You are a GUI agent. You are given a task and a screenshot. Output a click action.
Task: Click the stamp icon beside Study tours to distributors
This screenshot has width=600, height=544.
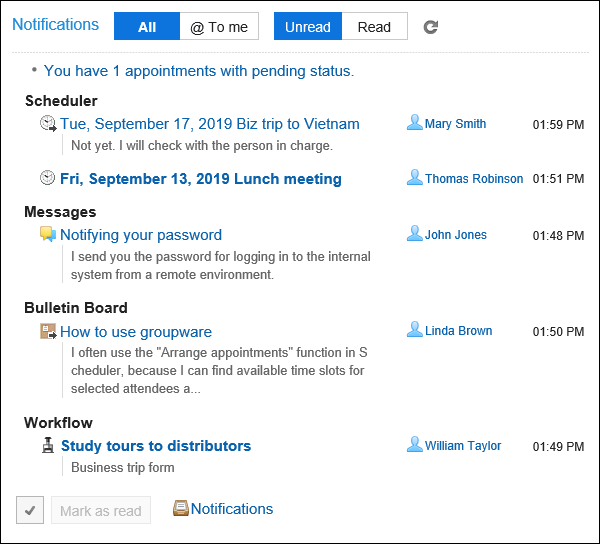pos(48,445)
